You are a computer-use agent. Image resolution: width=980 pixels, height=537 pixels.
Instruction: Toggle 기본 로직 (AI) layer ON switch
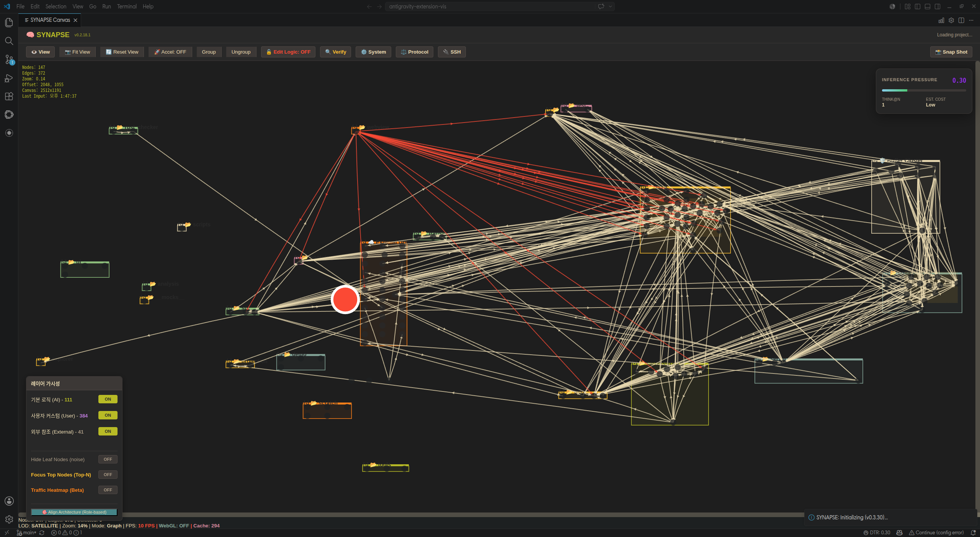pos(108,399)
